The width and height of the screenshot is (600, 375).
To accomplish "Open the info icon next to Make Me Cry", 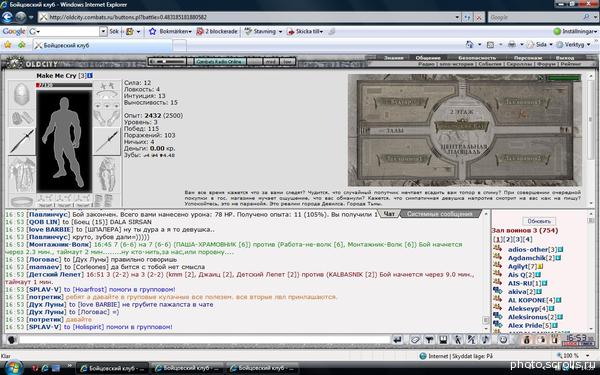I will [90, 76].
